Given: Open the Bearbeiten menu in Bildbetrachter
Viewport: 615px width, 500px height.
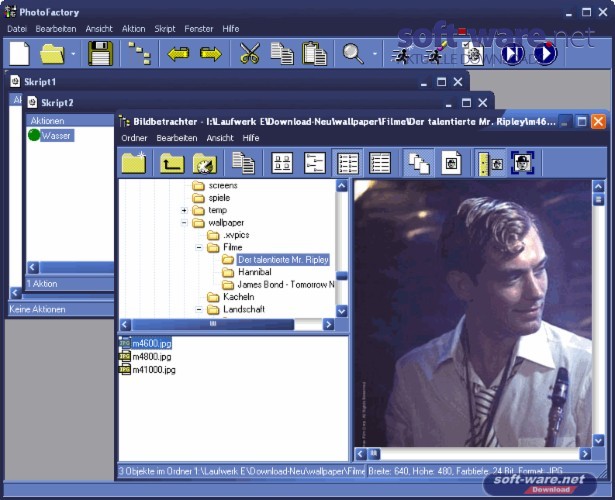Looking at the screenshot, I should 176,138.
